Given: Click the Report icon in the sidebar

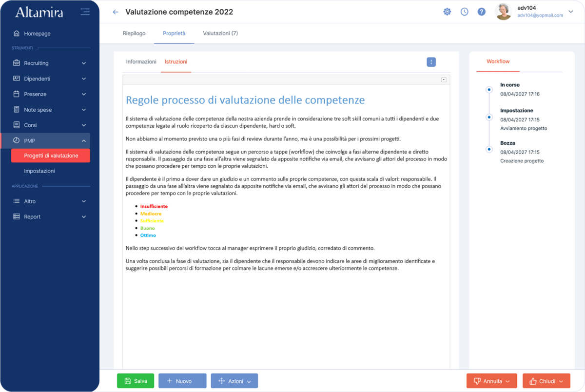Looking at the screenshot, I should click(17, 216).
